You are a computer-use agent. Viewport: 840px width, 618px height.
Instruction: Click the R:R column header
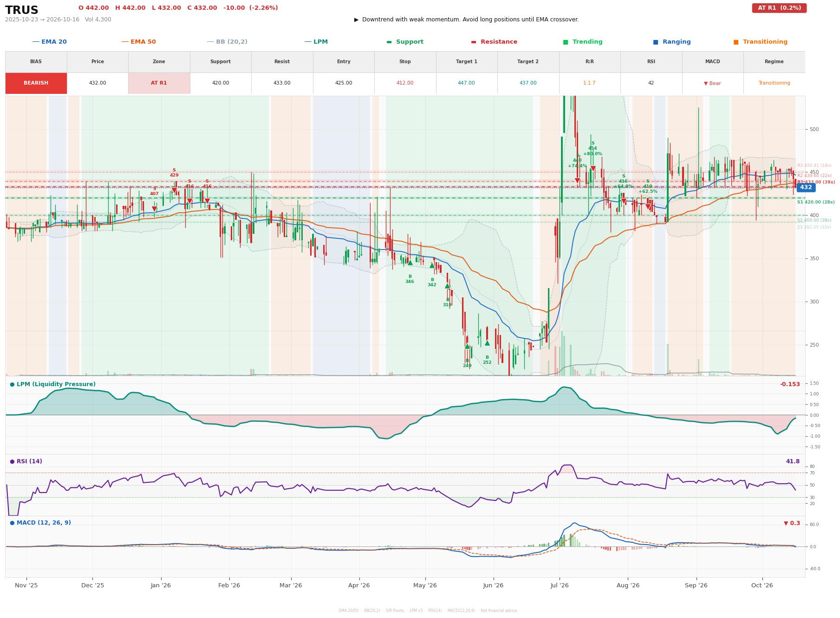pos(590,62)
